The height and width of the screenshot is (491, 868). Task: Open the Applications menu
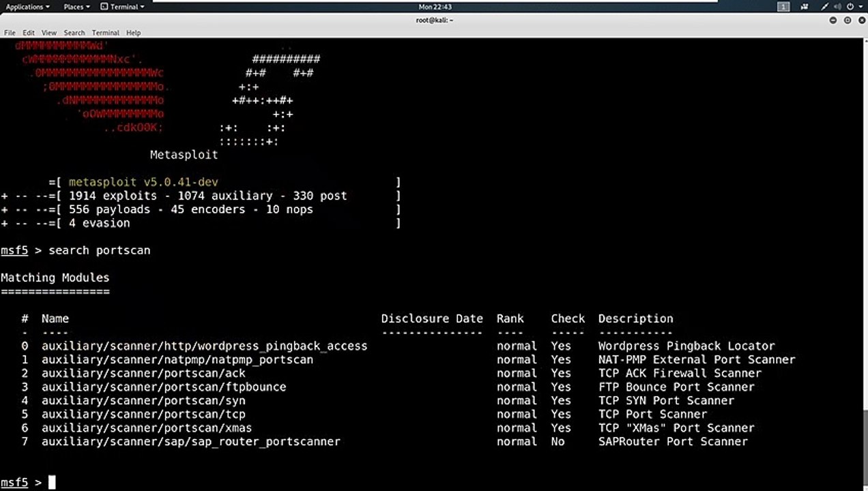pos(27,7)
